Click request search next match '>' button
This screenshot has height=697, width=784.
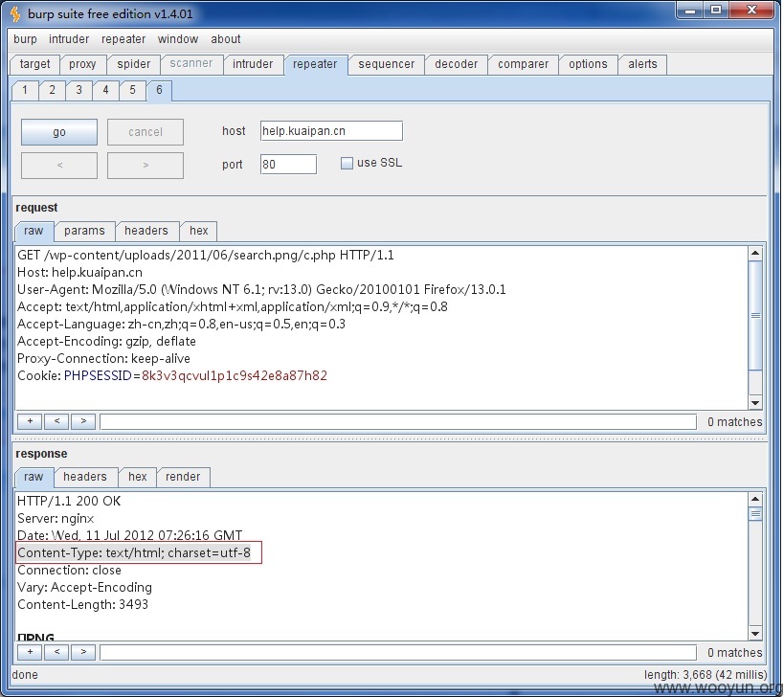(83, 421)
